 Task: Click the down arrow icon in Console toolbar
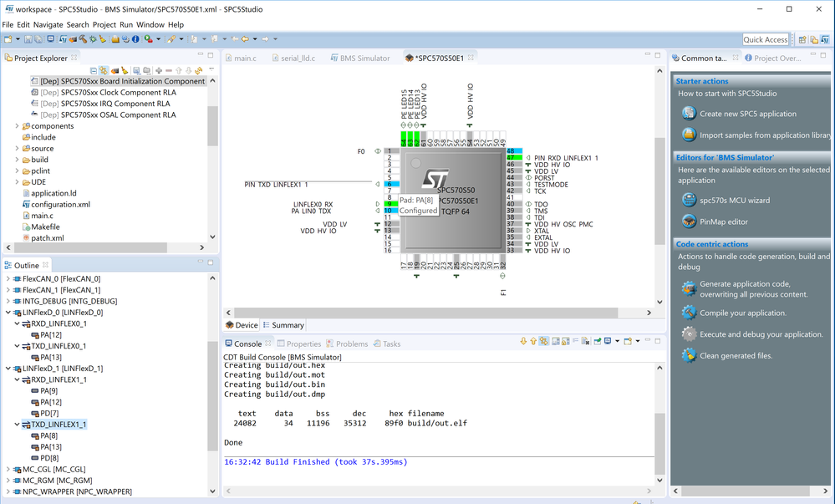coord(523,342)
